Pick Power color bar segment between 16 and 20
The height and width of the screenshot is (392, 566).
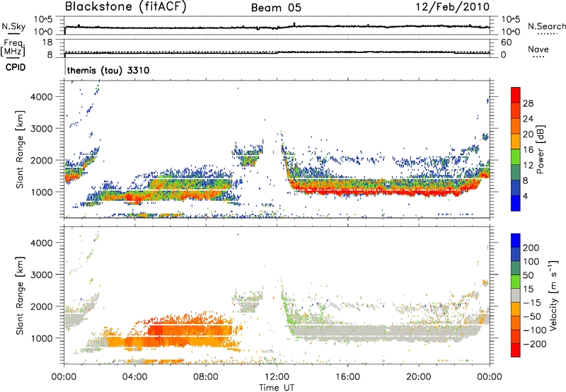[516, 141]
